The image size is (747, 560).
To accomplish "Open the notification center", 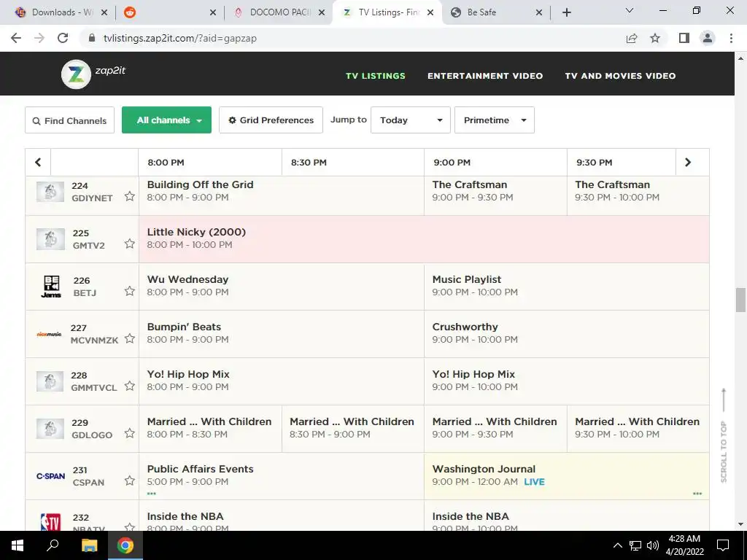I will 723,545.
